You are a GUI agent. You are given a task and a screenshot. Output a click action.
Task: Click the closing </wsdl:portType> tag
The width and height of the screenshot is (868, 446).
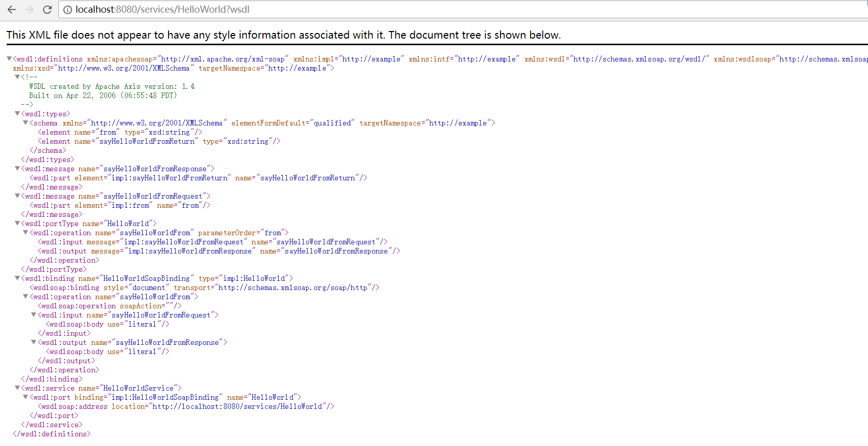pyautogui.click(x=54, y=269)
